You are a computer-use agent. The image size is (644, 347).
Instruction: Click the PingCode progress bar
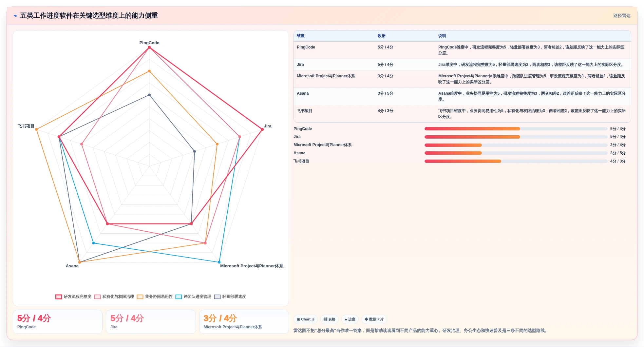click(x=516, y=129)
